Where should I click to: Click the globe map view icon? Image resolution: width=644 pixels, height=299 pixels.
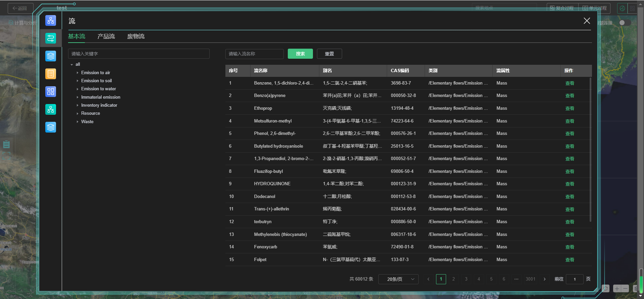(623, 8)
